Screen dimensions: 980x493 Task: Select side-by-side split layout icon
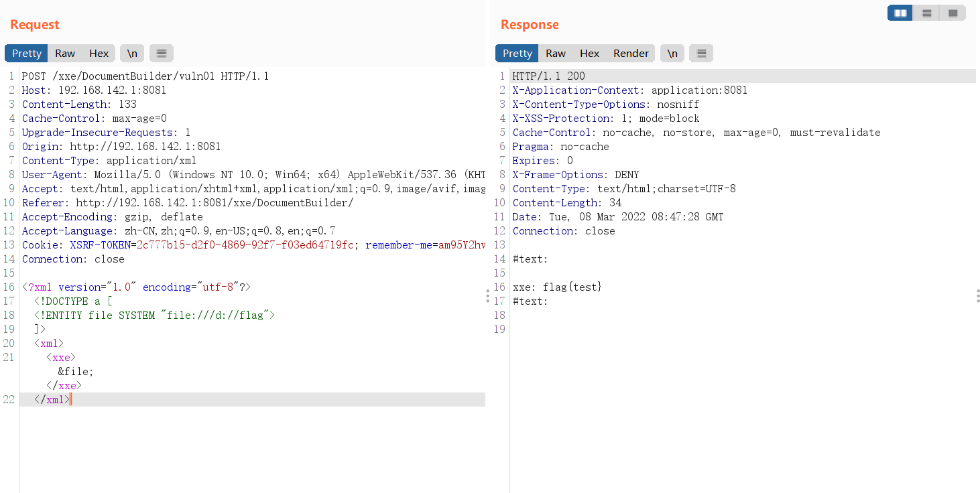[x=900, y=13]
